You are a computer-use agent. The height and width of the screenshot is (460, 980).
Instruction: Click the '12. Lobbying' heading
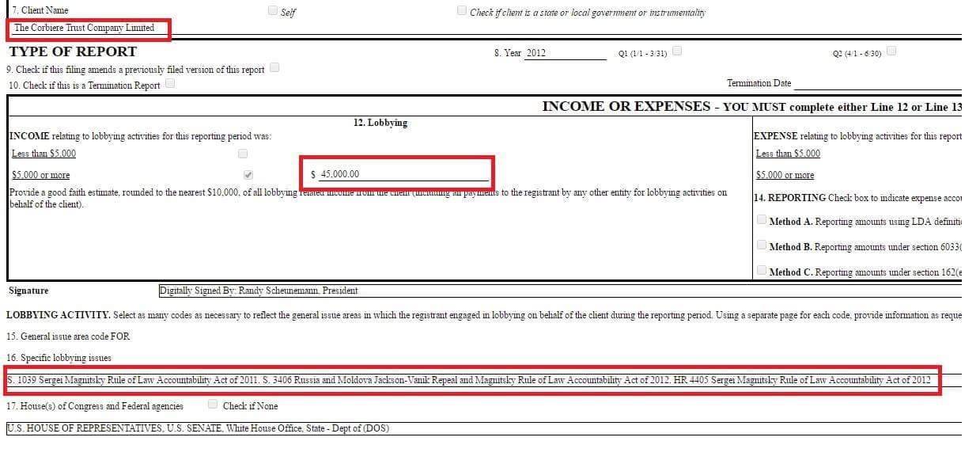pyautogui.click(x=380, y=124)
